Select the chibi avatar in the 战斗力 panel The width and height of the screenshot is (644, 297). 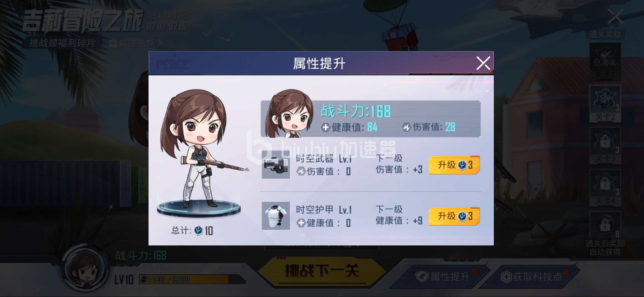(x=289, y=113)
